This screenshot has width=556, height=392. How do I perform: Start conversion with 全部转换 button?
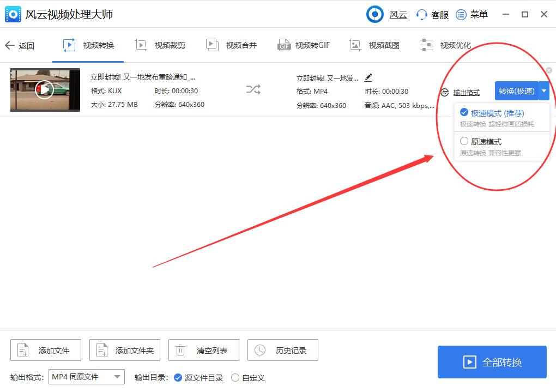point(491,361)
